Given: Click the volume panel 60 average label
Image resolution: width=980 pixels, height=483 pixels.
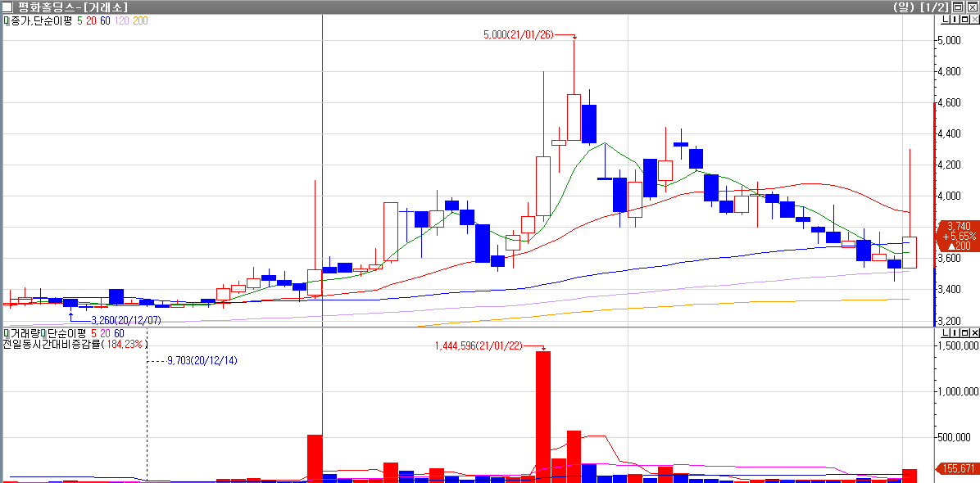Looking at the screenshot, I should tap(119, 333).
